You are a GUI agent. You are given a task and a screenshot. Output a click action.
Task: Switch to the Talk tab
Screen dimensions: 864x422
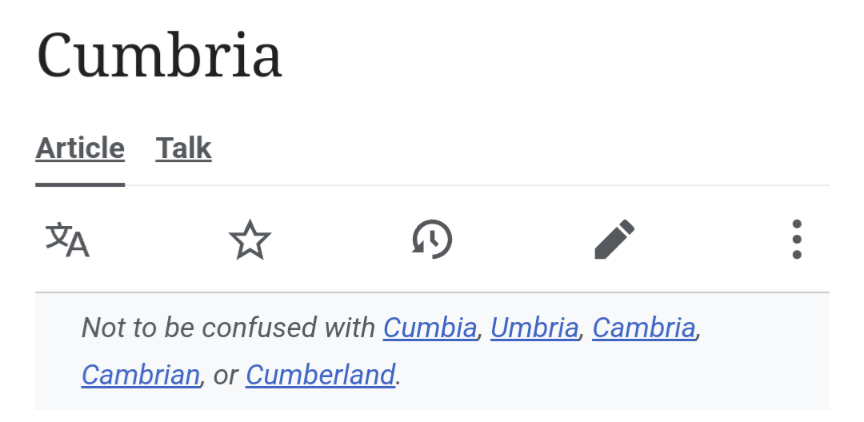coord(183,149)
